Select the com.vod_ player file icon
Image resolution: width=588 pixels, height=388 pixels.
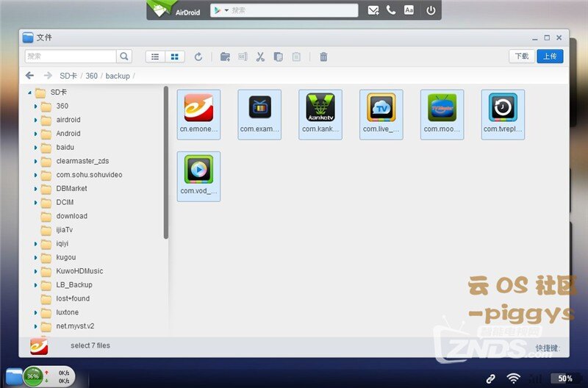click(x=198, y=176)
